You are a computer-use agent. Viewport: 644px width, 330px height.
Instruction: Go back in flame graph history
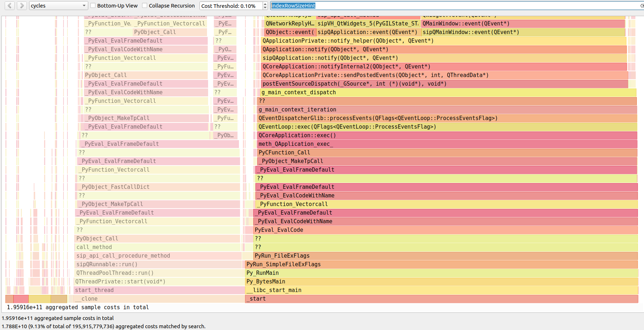(x=9, y=5)
